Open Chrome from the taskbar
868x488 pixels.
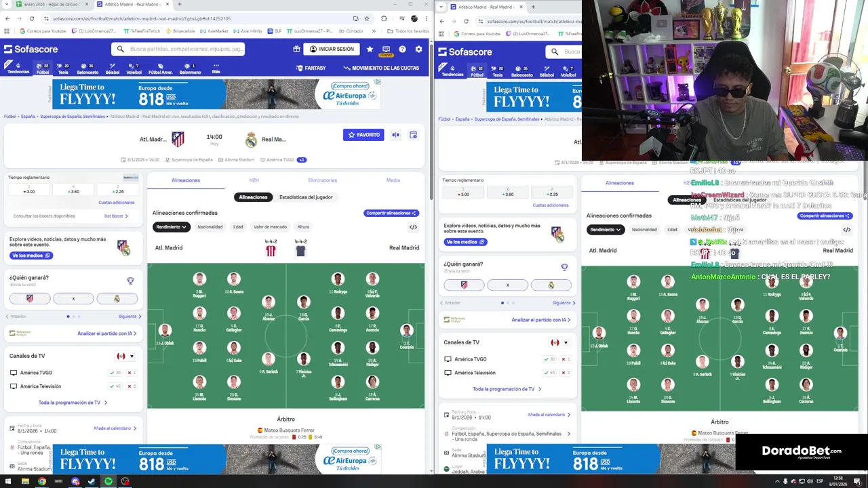point(42,481)
